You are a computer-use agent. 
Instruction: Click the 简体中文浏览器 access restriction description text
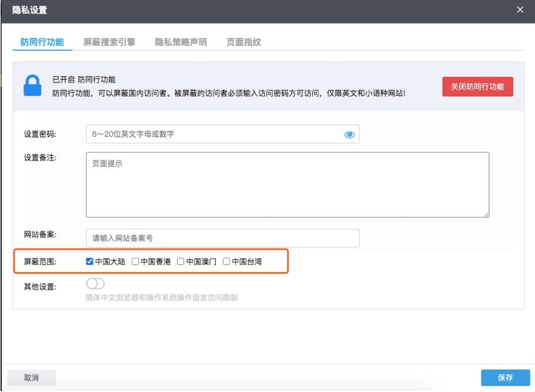[162, 298]
